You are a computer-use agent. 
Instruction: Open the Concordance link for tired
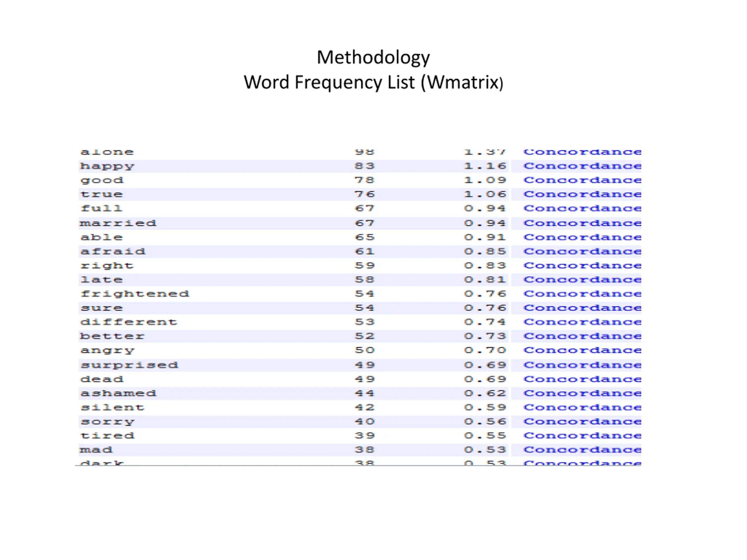click(582, 436)
